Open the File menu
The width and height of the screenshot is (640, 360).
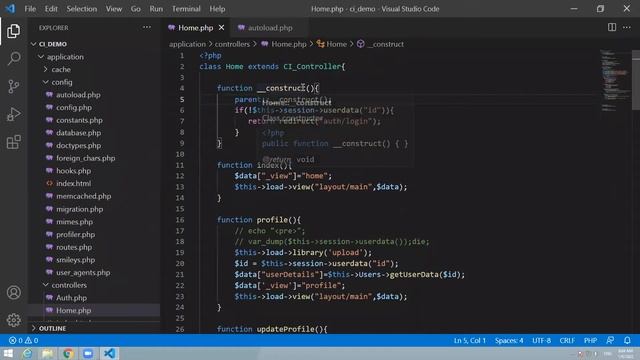[30, 9]
